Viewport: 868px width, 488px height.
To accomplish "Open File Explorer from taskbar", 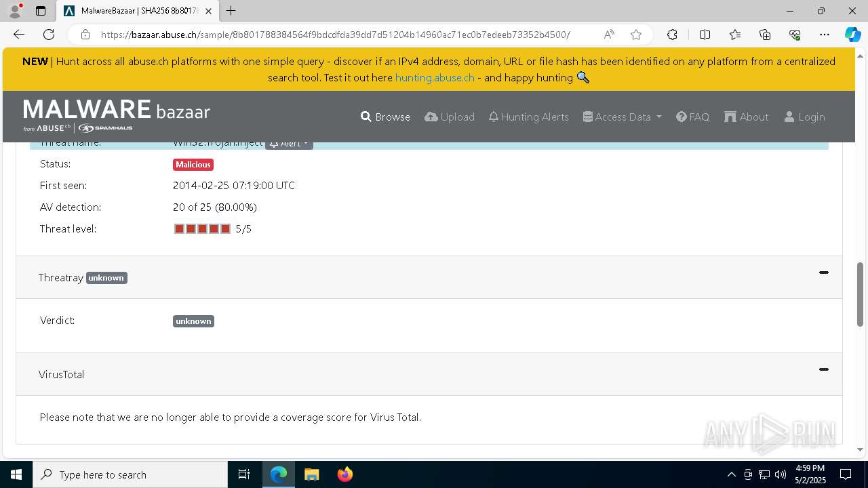I will tap(311, 474).
